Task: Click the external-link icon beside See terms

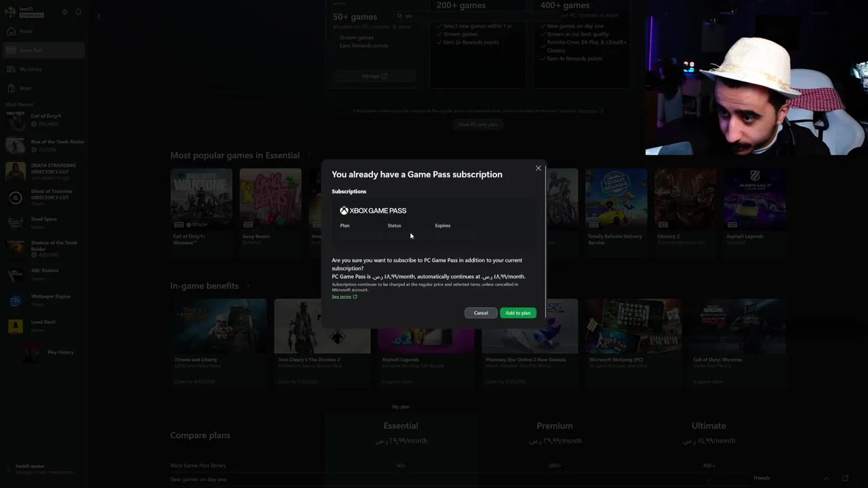Action: pos(355,296)
